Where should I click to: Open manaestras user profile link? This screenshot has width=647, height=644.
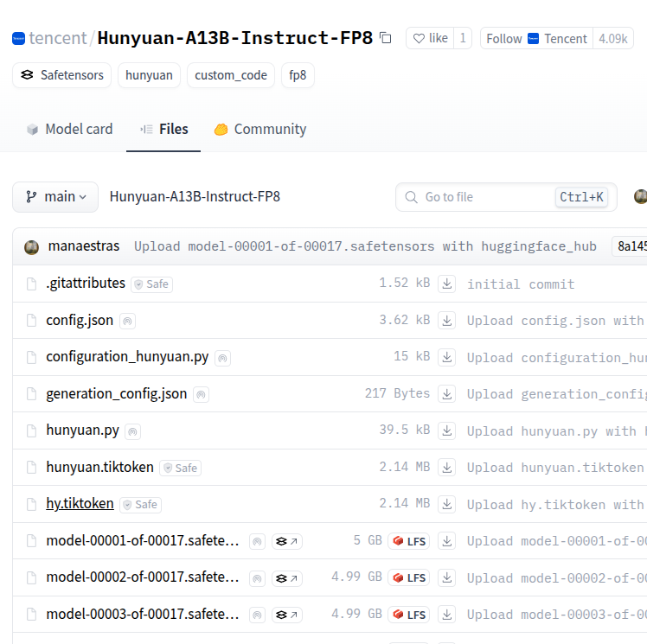point(84,246)
